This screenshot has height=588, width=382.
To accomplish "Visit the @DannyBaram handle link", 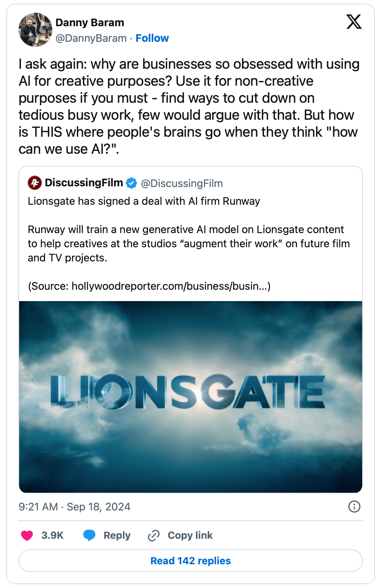I will click(91, 38).
